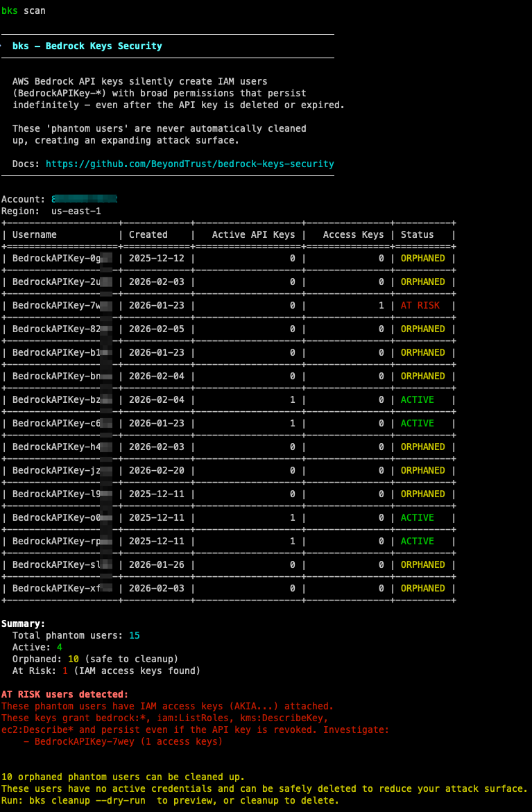The image size is (532, 812).
Task: Click the 'At Risk: 1' summary line
Action: 106,671
